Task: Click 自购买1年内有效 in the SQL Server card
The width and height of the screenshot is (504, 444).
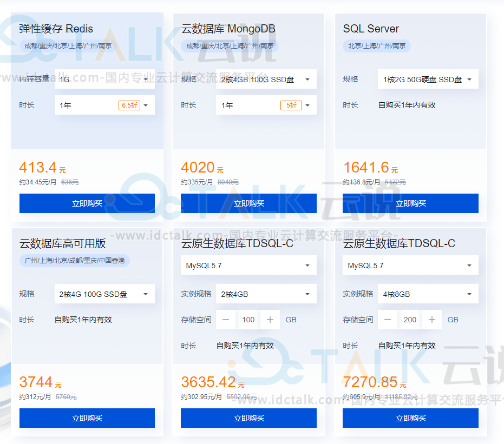Action: [407, 105]
